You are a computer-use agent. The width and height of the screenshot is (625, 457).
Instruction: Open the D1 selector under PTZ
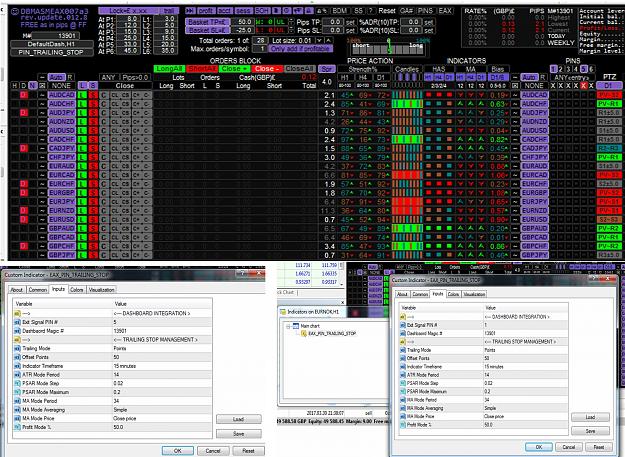(x=609, y=86)
